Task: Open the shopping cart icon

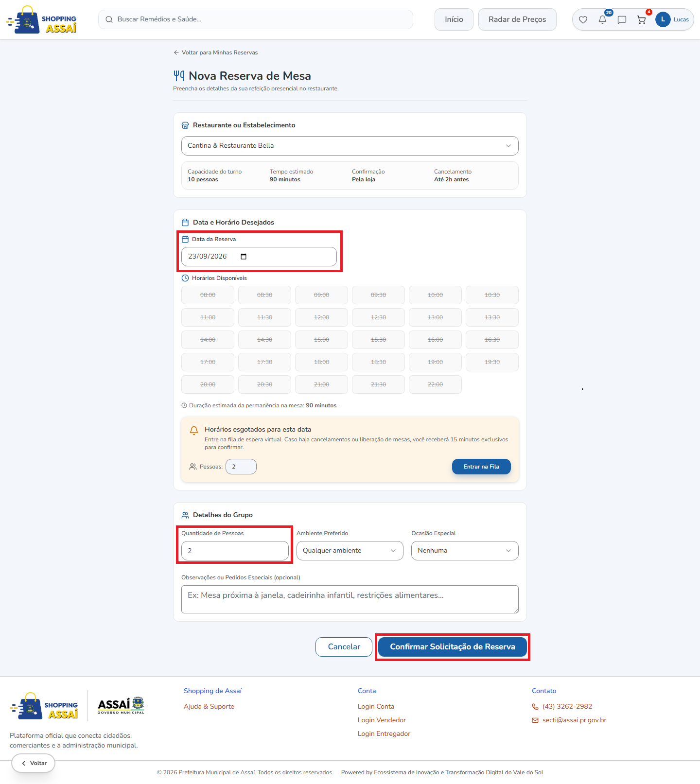Action: tap(642, 20)
